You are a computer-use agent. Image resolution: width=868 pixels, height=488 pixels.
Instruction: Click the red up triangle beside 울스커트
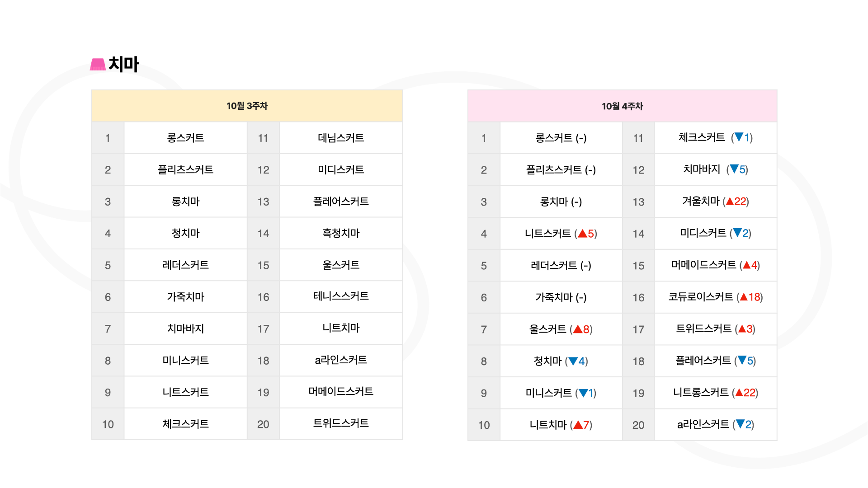click(578, 329)
